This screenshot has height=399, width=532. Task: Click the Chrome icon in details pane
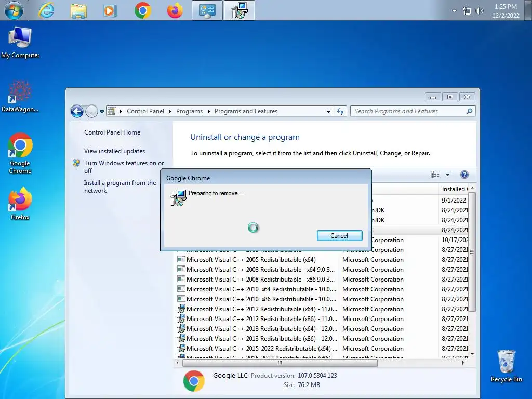point(194,381)
